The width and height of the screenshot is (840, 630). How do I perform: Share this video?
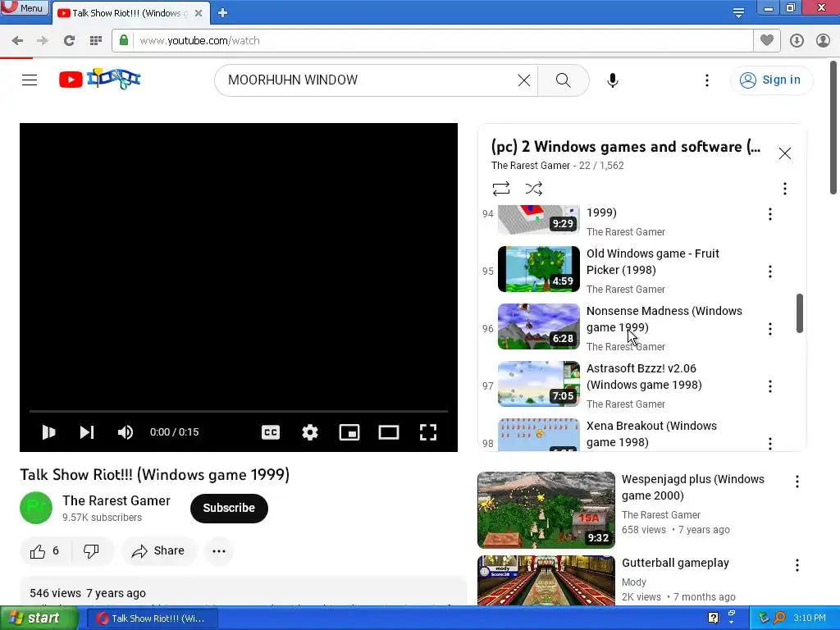pos(158,550)
